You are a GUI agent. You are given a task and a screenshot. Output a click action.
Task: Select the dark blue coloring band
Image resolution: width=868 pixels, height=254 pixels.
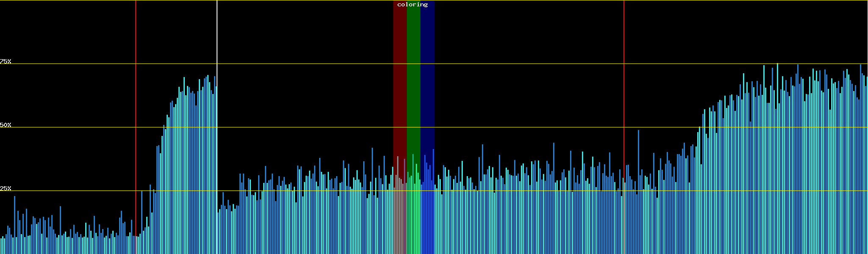427,85
